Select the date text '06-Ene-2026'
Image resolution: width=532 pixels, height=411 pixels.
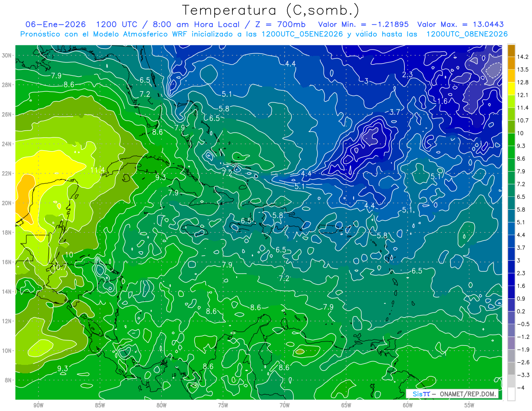tap(55, 24)
